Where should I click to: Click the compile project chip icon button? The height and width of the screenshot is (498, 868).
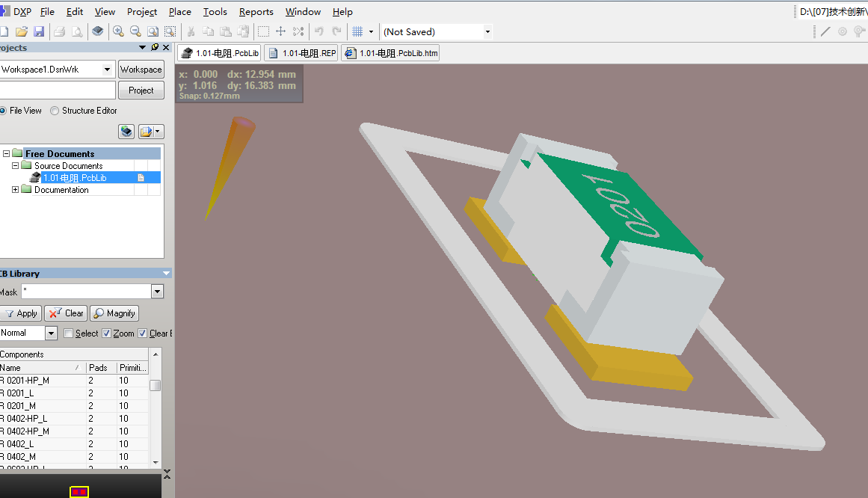(x=126, y=132)
